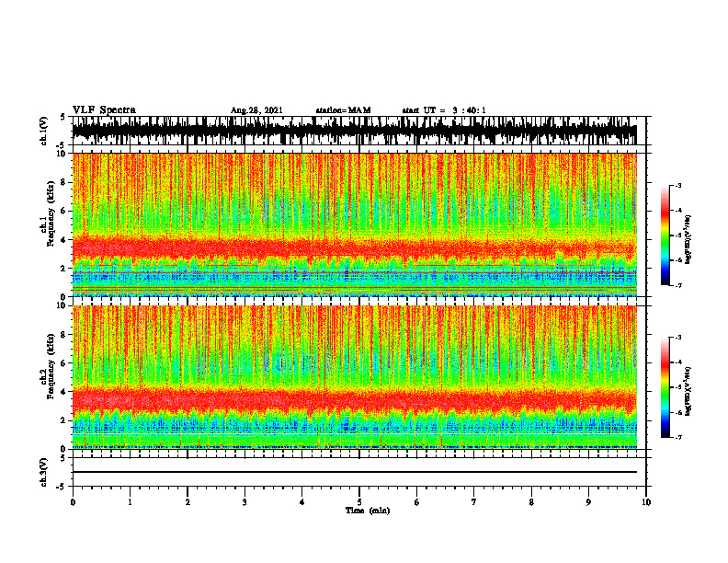This screenshot has height=563, width=728.
Task: Click the "station=MAM" header label
Action: [x=343, y=110]
